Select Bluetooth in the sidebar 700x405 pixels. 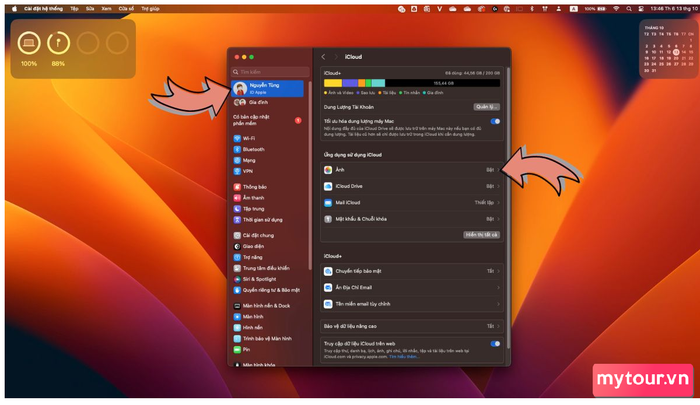252,149
